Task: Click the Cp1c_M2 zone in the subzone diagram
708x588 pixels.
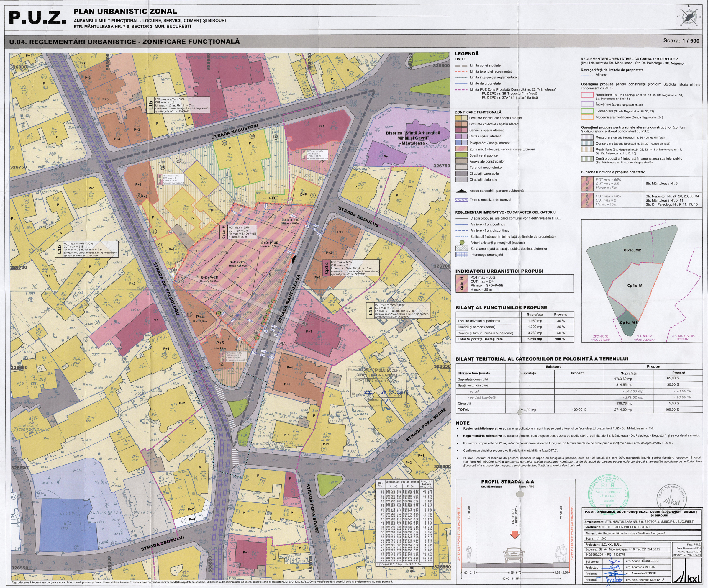Action: click(x=632, y=250)
